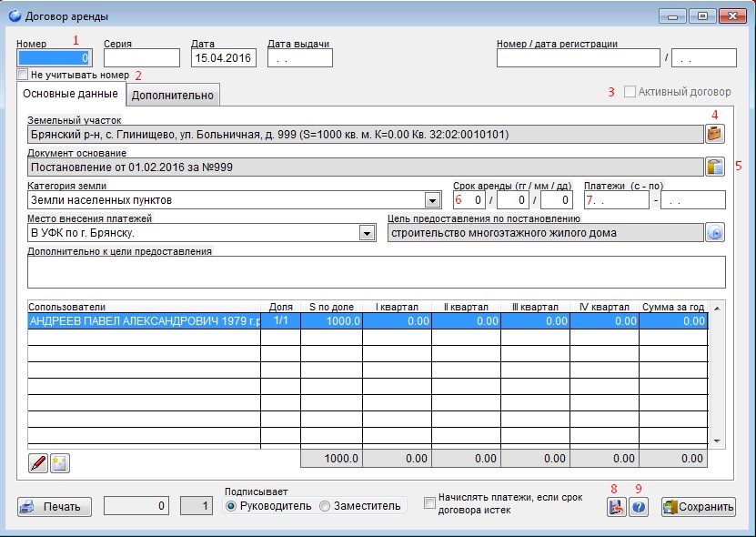Click the I квартал column header

pos(397,307)
